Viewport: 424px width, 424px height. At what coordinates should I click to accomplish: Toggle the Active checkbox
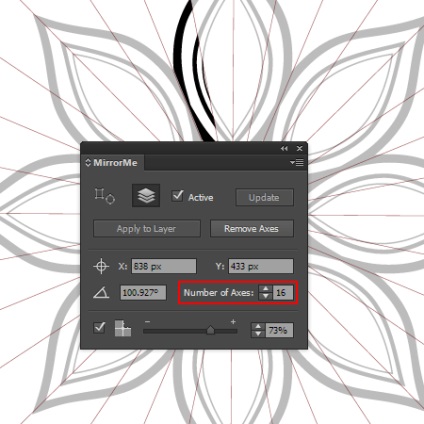178,195
